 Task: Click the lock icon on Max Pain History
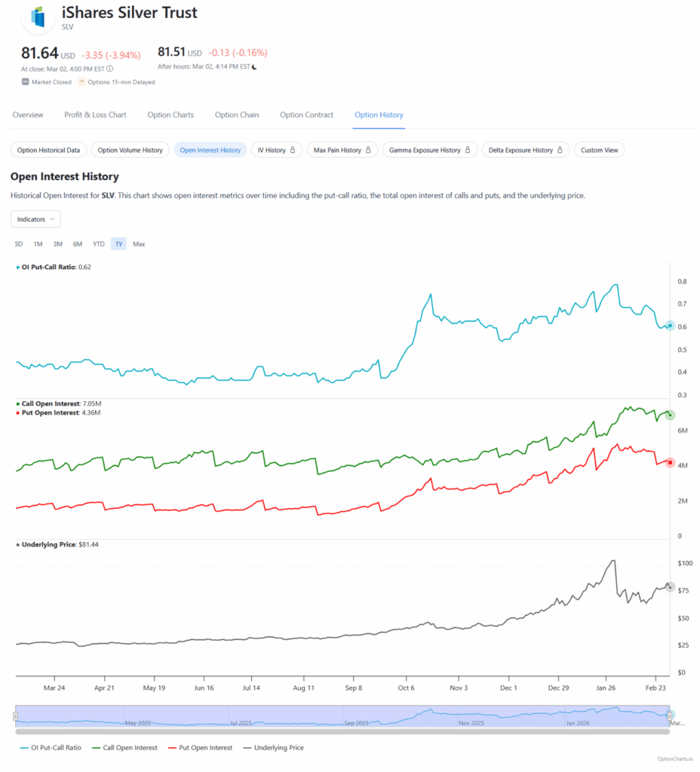[x=368, y=150]
